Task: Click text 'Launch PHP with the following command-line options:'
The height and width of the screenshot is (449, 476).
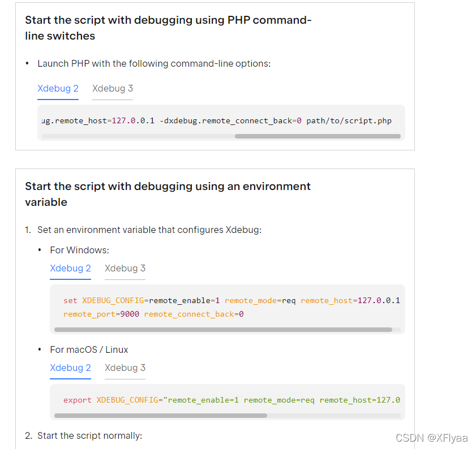Action: [154, 64]
